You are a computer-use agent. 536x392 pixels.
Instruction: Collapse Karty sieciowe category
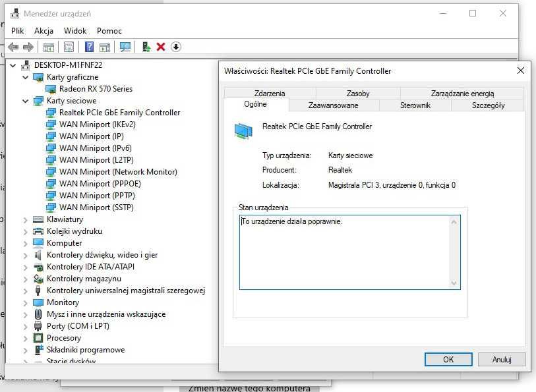coord(25,101)
